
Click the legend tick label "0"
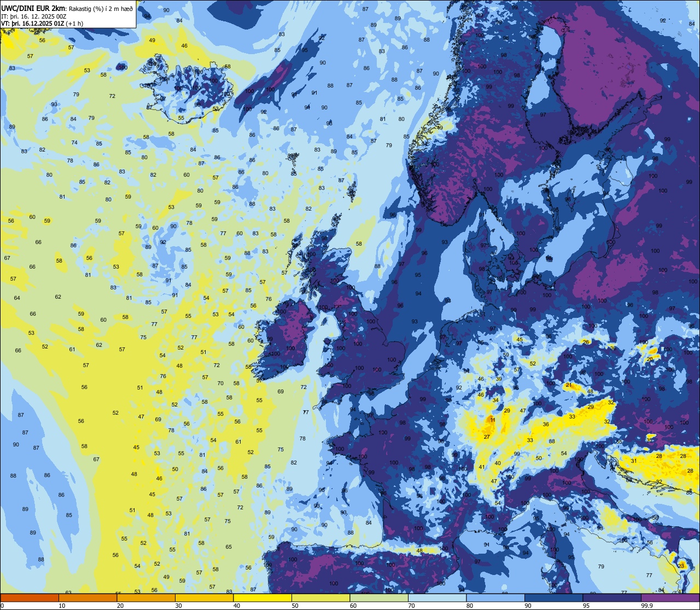[2, 606]
